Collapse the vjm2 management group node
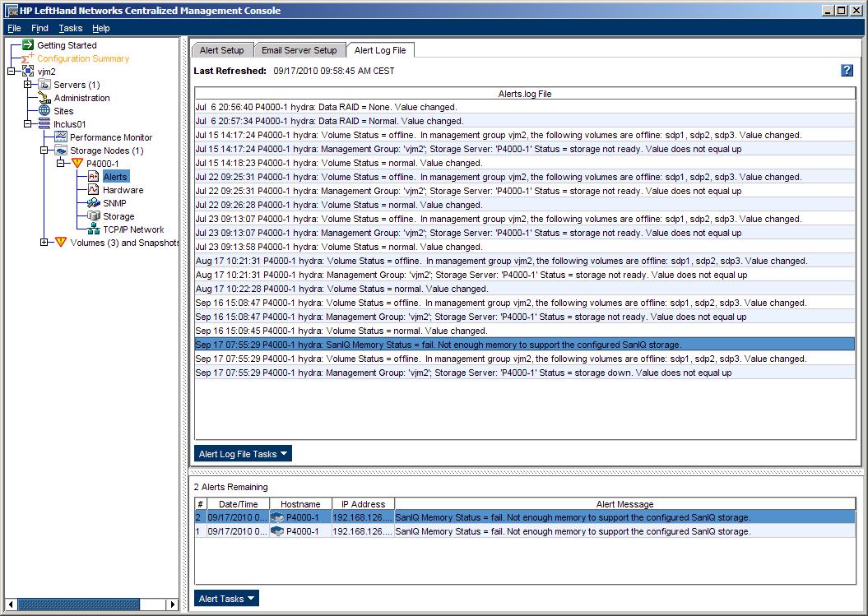This screenshot has width=868, height=616. coord(11,72)
